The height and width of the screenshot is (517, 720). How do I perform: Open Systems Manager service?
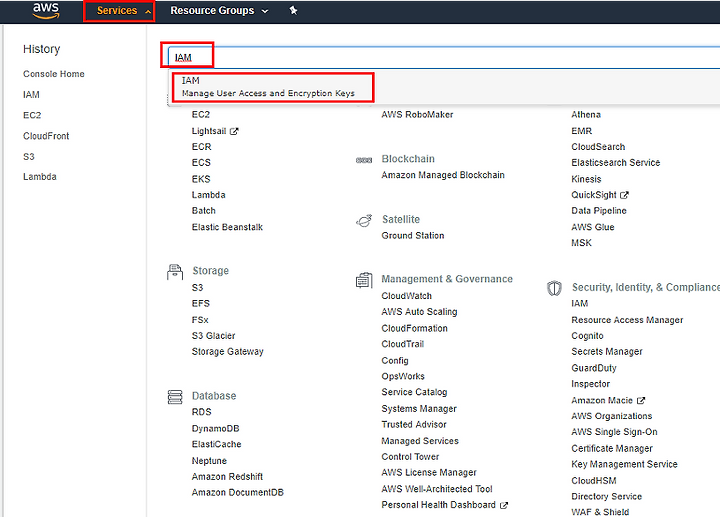tap(419, 409)
